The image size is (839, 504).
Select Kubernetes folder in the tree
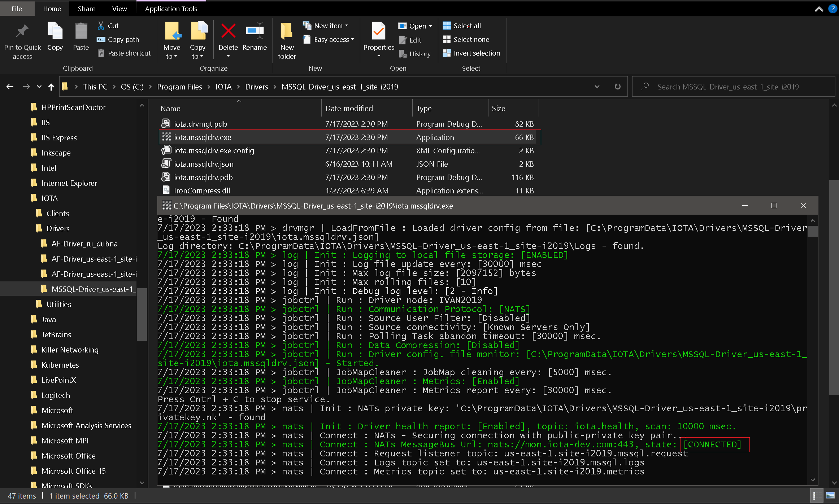pos(60,365)
